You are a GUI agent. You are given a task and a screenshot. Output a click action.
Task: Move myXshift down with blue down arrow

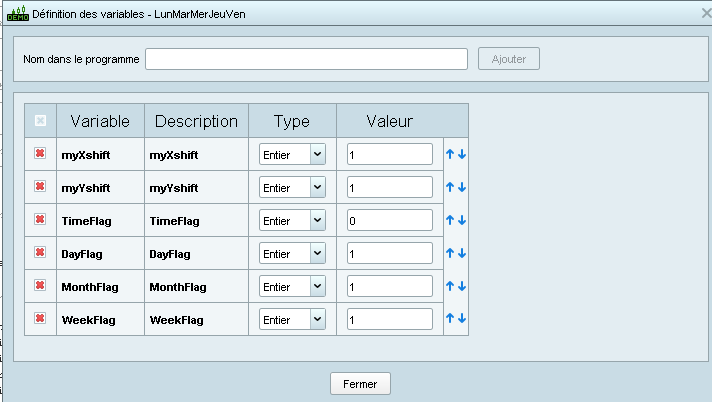coord(462,154)
